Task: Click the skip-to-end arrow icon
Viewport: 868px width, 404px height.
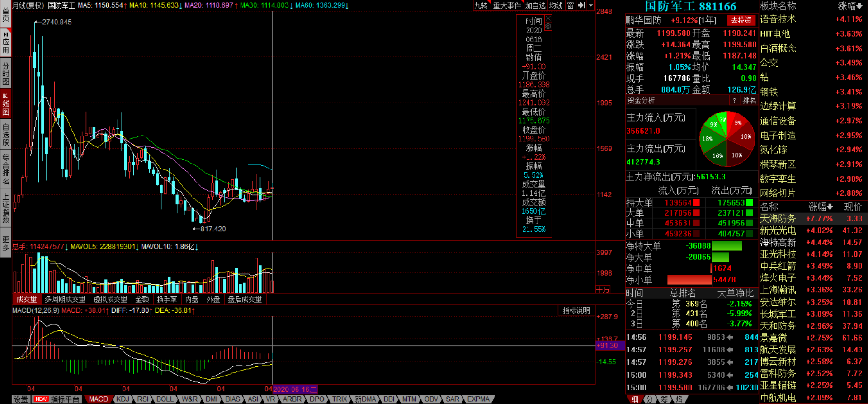Action: (x=581, y=5)
